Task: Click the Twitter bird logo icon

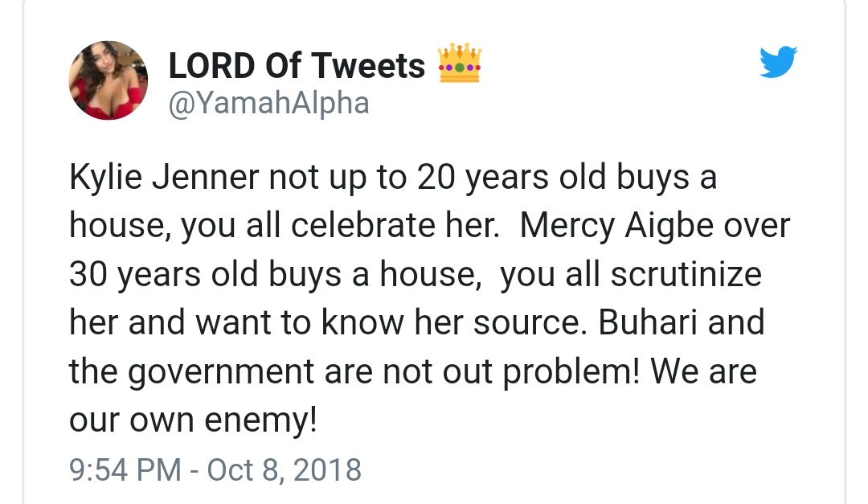Action: pyautogui.click(x=777, y=62)
